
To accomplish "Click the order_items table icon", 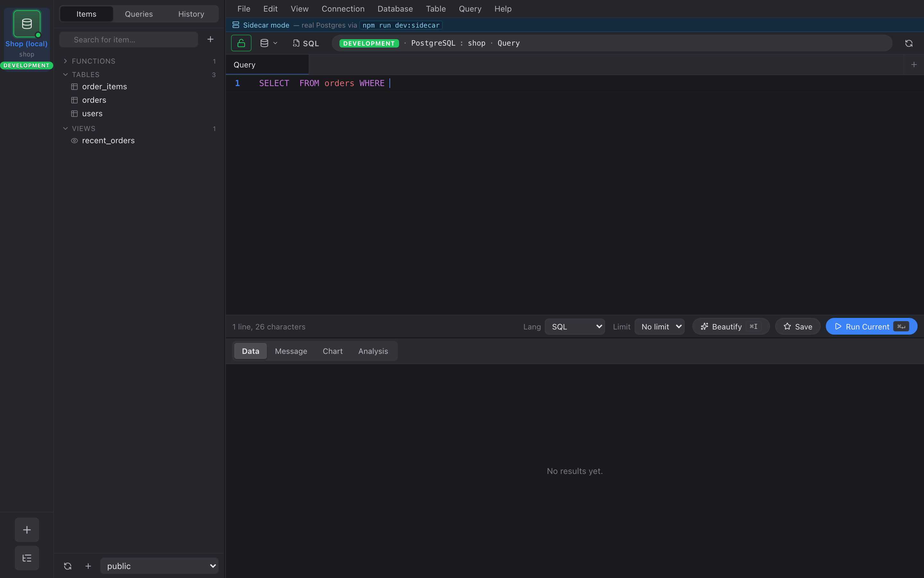I will tap(74, 87).
